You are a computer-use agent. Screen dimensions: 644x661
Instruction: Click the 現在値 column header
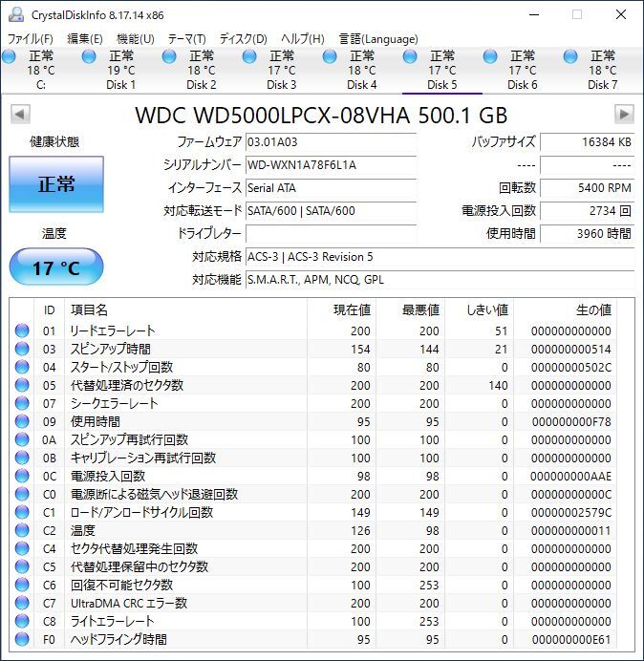click(341, 310)
